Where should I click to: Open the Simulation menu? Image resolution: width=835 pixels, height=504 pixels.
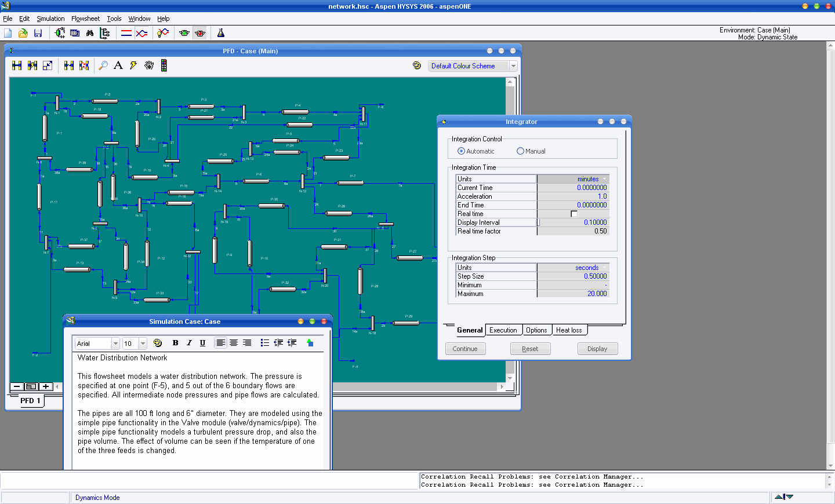(50, 19)
